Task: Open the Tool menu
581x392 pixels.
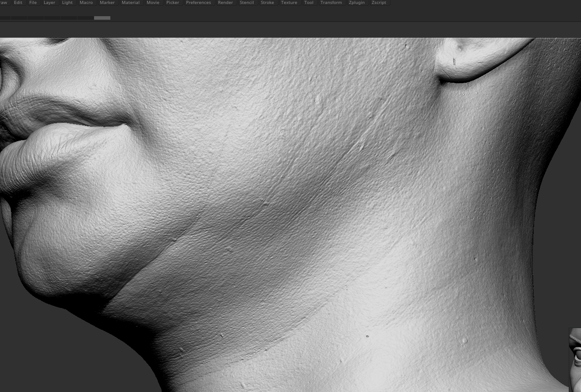Action: [x=309, y=3]
